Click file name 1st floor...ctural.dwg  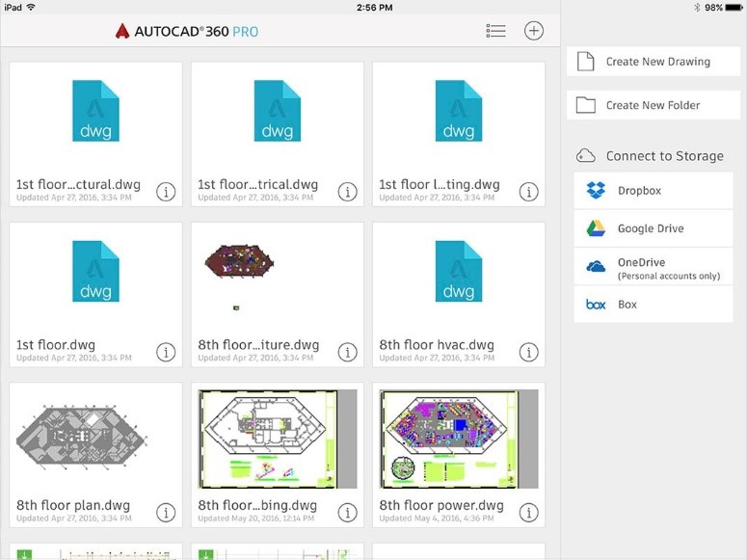78,184
